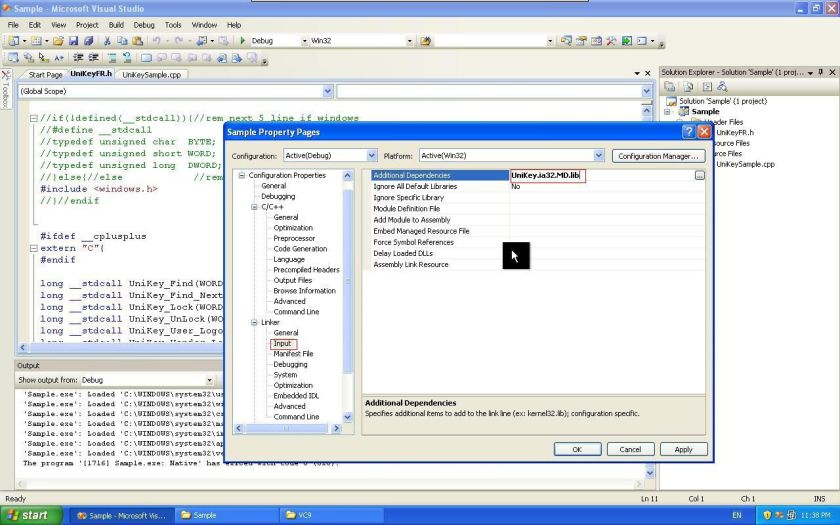Click the New Project toolbar icon

click(13, 41)
